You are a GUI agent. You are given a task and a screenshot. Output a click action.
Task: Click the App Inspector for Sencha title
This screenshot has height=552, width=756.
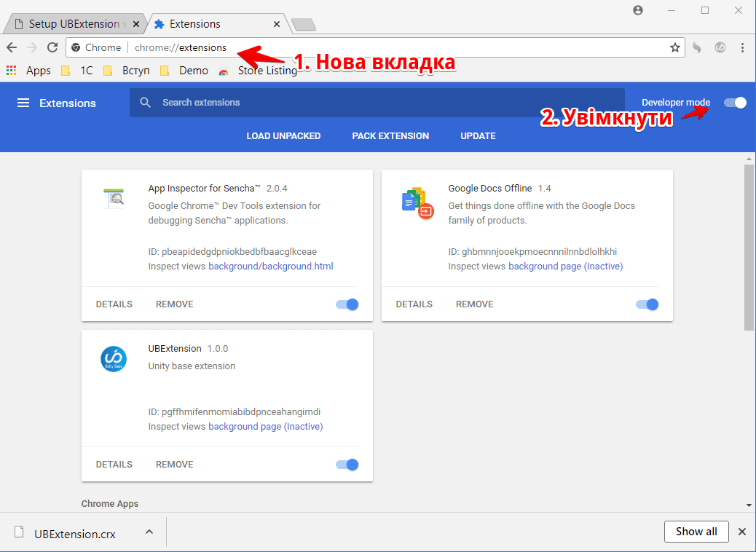(205, 188)
